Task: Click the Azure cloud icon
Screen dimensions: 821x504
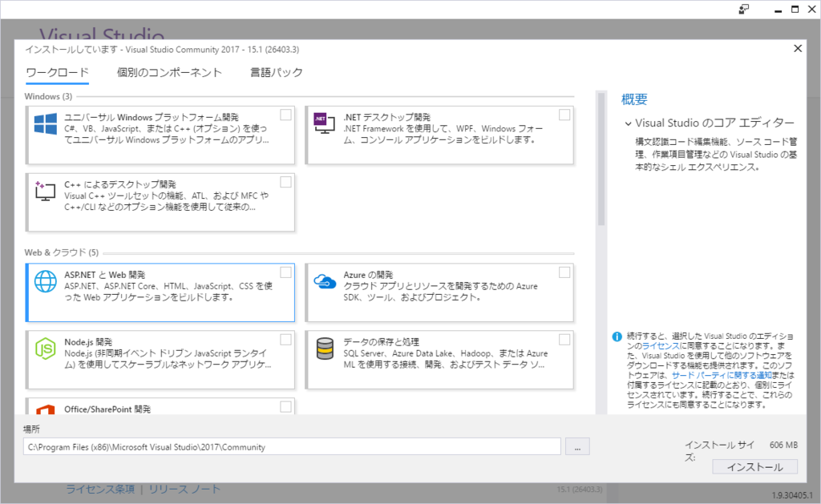Action: 325,281
